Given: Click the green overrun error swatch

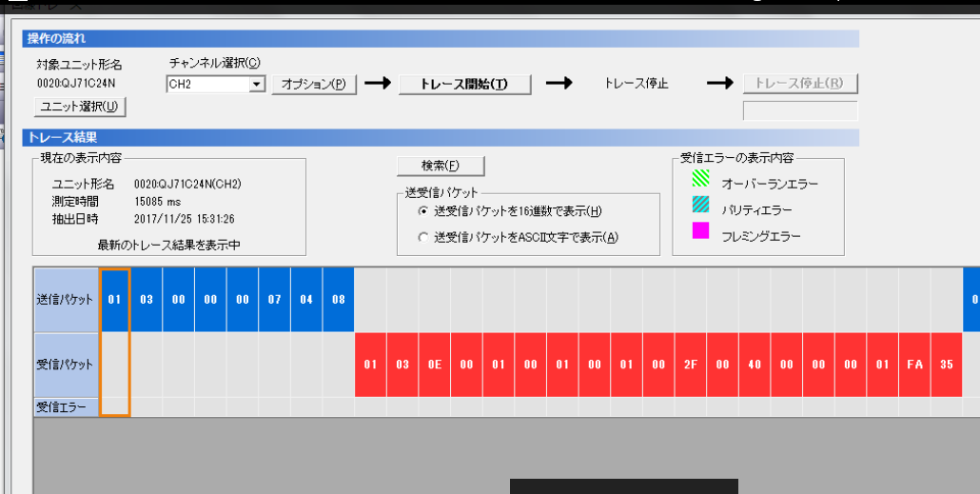Looking at the screenshot, I should pyautogui.click(x=700, y=178).
